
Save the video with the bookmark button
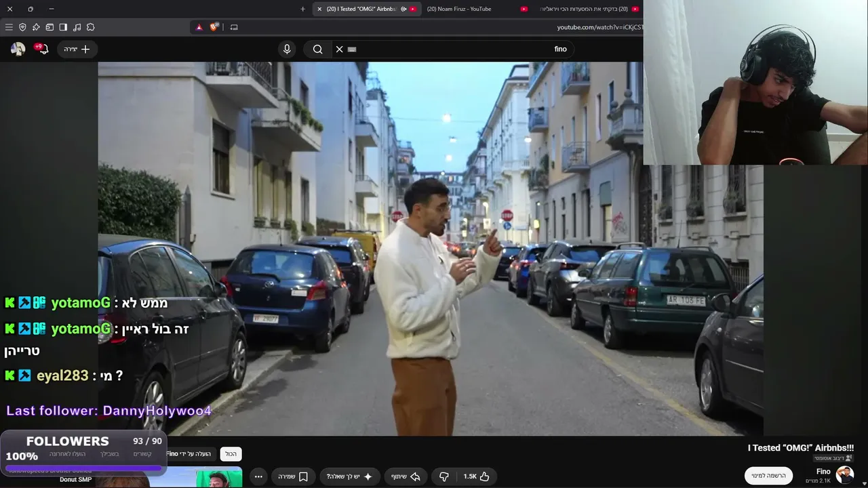(x=293, y=476)
